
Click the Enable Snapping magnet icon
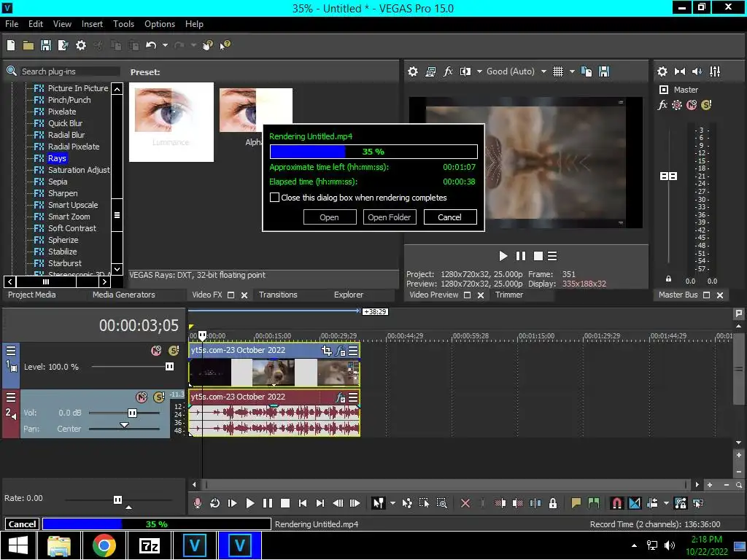(616, 503)
